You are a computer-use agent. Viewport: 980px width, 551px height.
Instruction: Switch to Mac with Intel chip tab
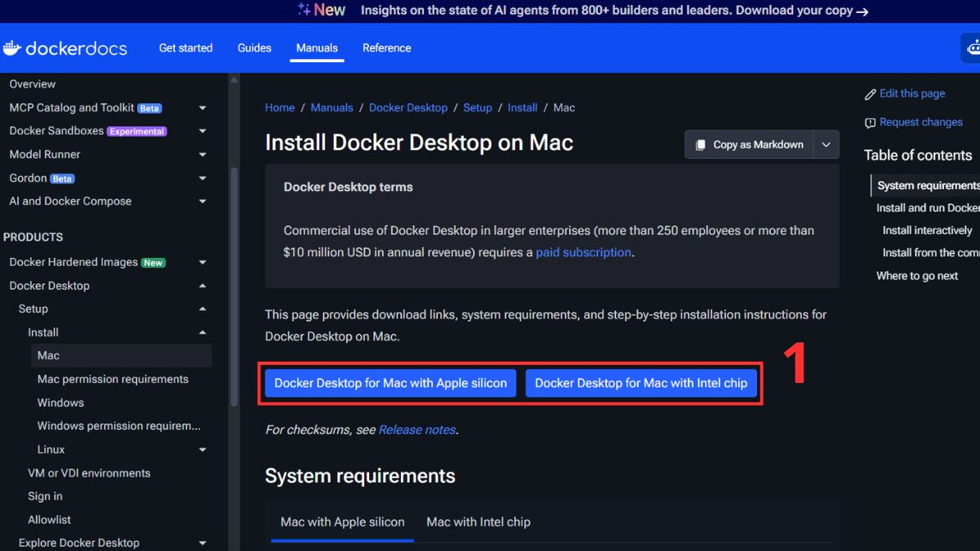pyautogui.click(x=479, y=522)
